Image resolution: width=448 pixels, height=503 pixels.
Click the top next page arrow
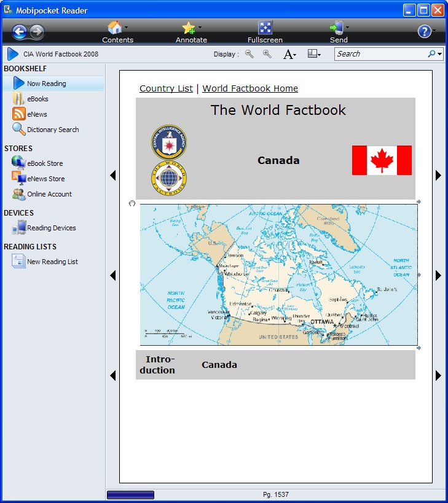click(x=438, y=176)
